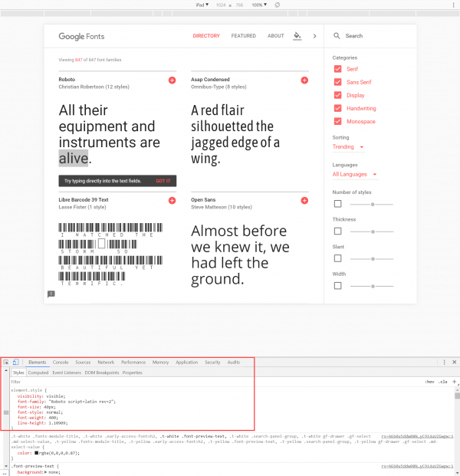Click the Number of styles slider

pyautogui.click(x=372, y=205)
